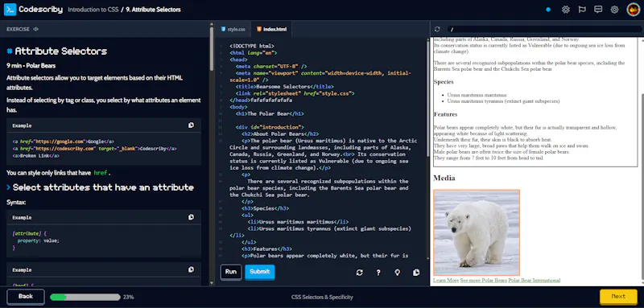Click the lightbulb hint icon
Viewport: 644px width, 308px height.
tap(397, 273)
